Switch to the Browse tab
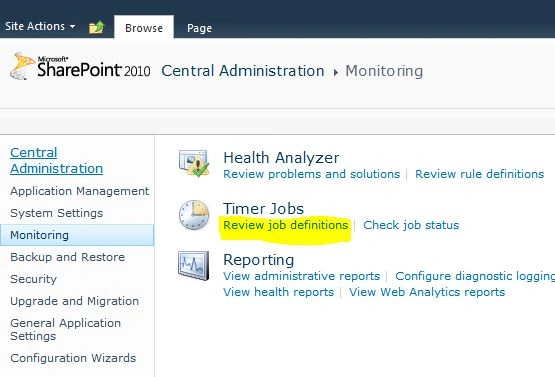Image resolution: width=555 pixels, height=377 pixels. tap(144, 28)
